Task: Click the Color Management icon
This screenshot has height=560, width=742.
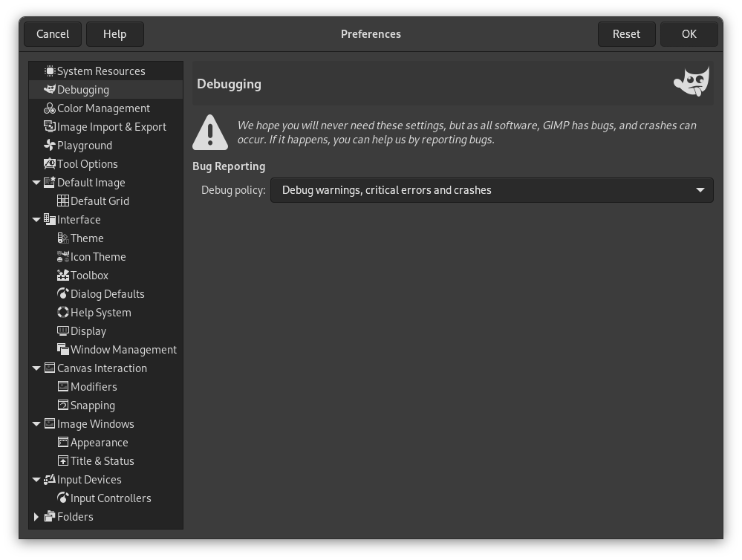Action: [49, 108]
